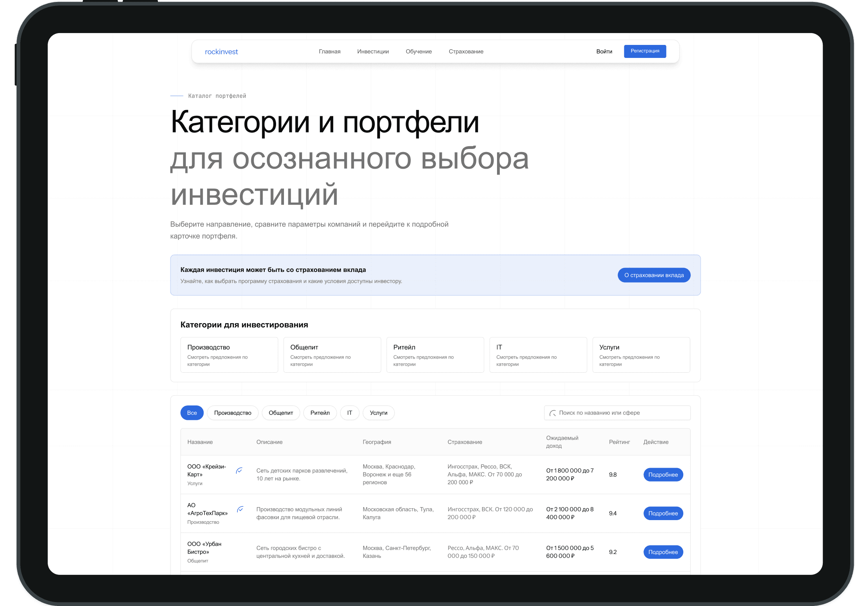Toggle the «Производство» filter chip
The height and width of the screenshot is (606, 868).
(x=232, y=413)
